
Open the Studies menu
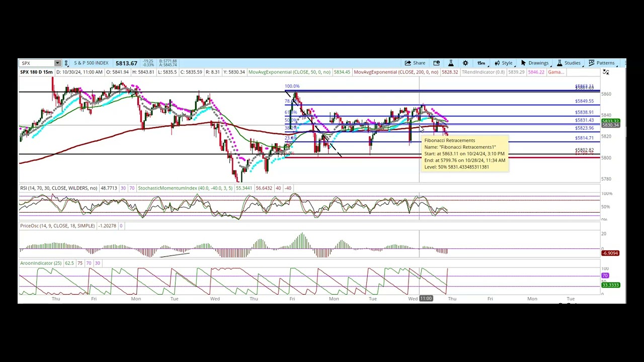568,63
